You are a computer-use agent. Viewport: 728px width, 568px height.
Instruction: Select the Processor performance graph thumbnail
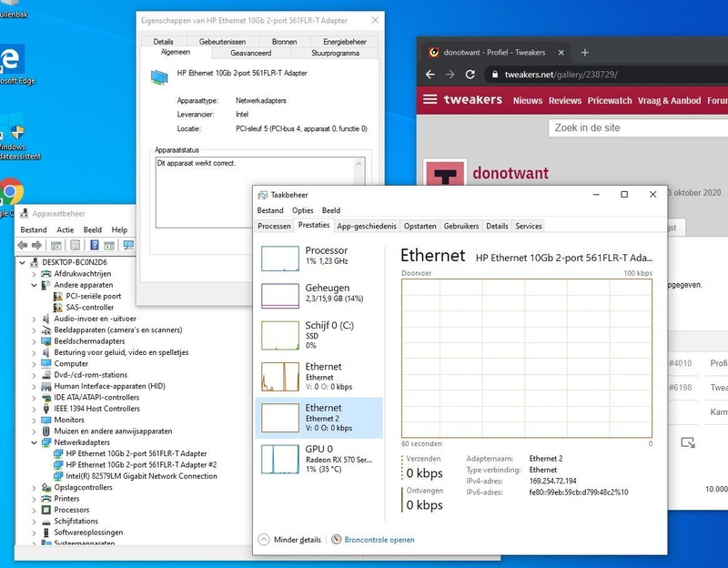click(x=280, y=259)
